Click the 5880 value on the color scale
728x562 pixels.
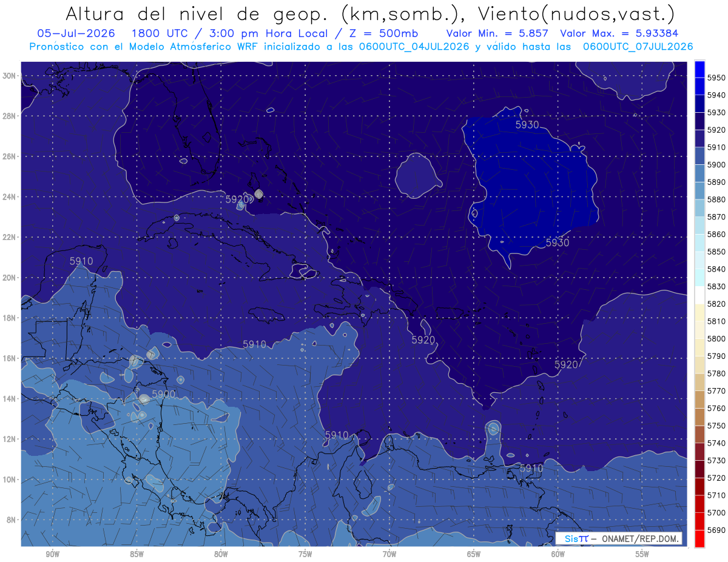click(x=716, y=199)
